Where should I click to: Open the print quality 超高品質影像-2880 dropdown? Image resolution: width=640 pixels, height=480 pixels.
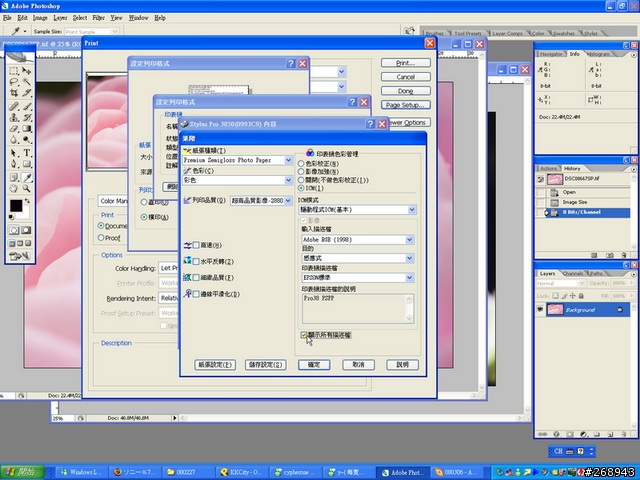(x=288, y=200)
